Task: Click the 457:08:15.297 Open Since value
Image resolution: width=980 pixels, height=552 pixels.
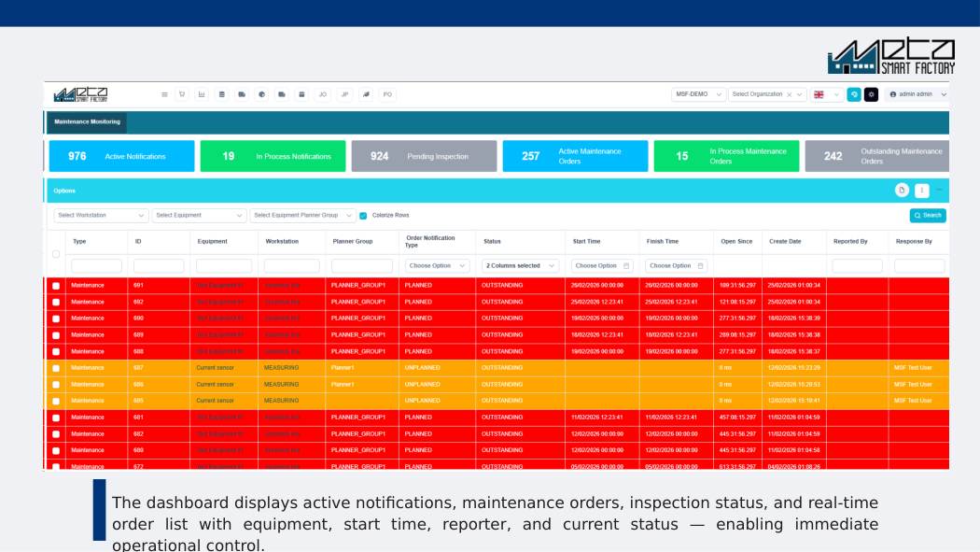Action: (x=737, y=418)
